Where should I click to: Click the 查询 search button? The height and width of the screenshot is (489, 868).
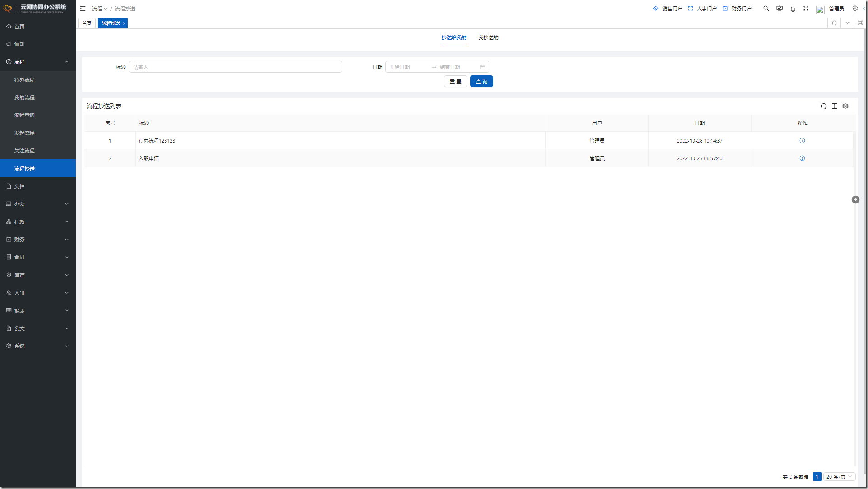[481, 82]
